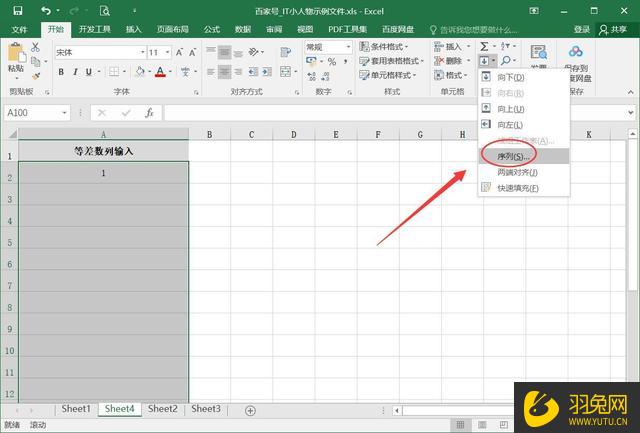Viewport: 640px width, 433px height.
Task: Open the fill color paint bucket
Action: [140, 72]
